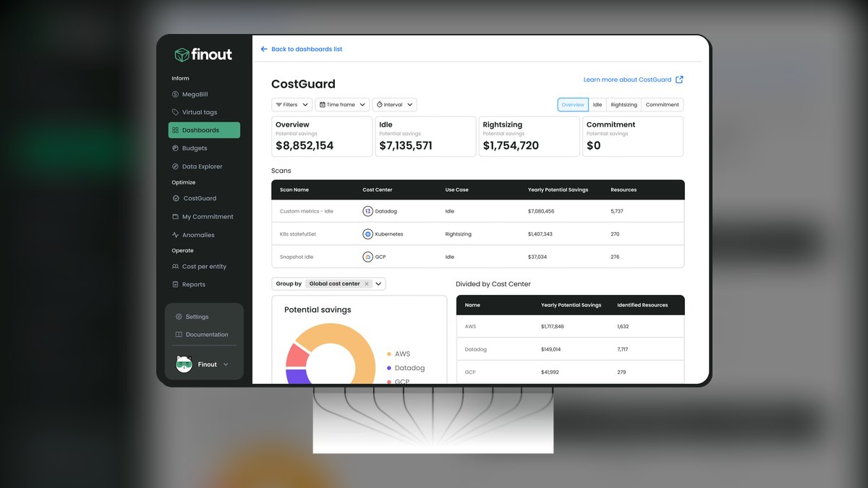Click the CostGuard check icon in sidebar
Image resolution: width=868 pixels, height=488 pixels.
[175, 198]
